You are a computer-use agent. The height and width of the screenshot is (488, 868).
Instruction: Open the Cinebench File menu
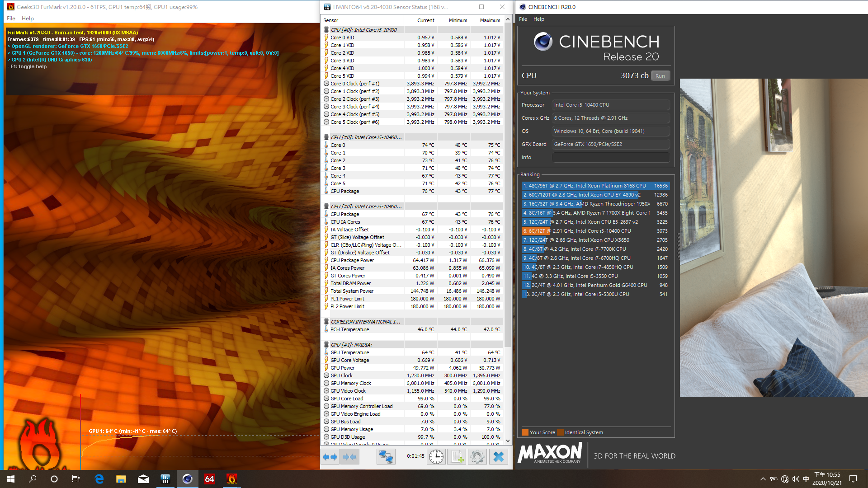(x=523, y=19)
